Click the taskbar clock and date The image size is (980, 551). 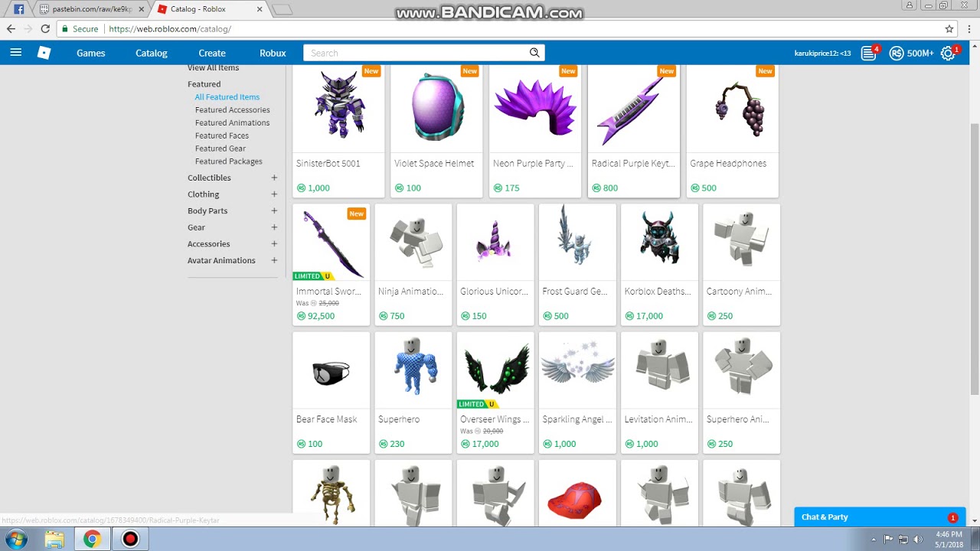coord(949,540)
